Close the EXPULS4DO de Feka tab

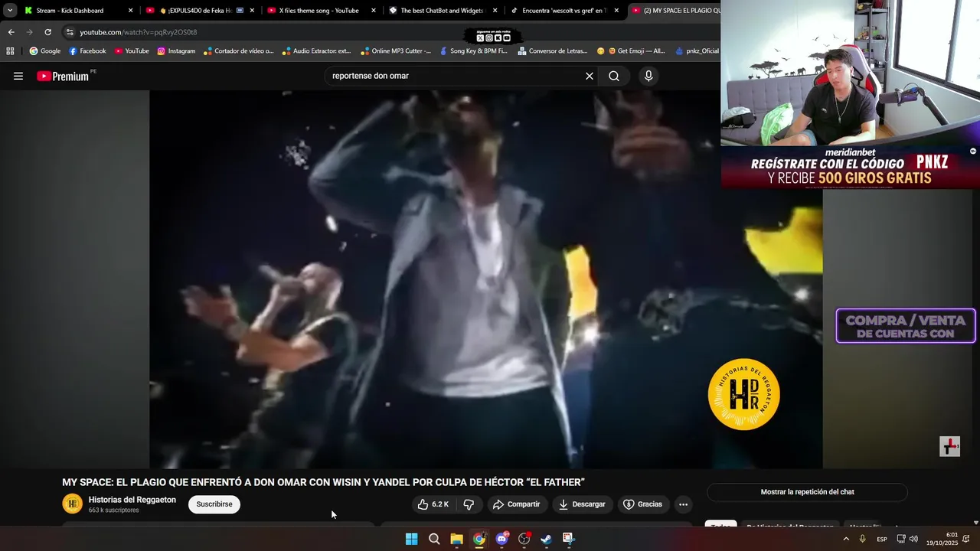(x=252, y=11)
